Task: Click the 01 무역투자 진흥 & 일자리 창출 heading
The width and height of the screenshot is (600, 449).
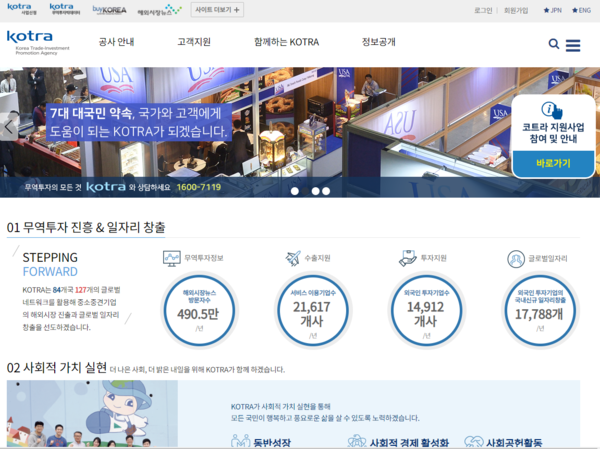Action: click(x=86, y=227)
